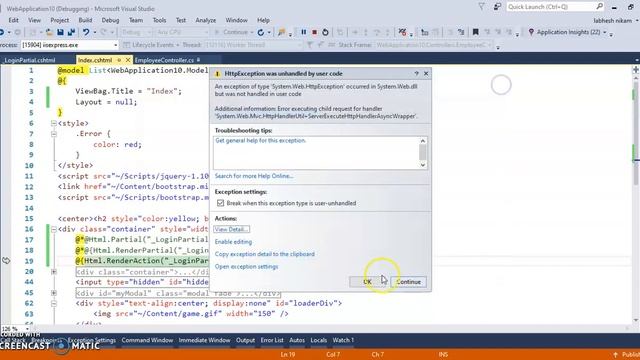The image size is (640, 360).
Task: Open the Output bottom tab
Action: point(245,340)
